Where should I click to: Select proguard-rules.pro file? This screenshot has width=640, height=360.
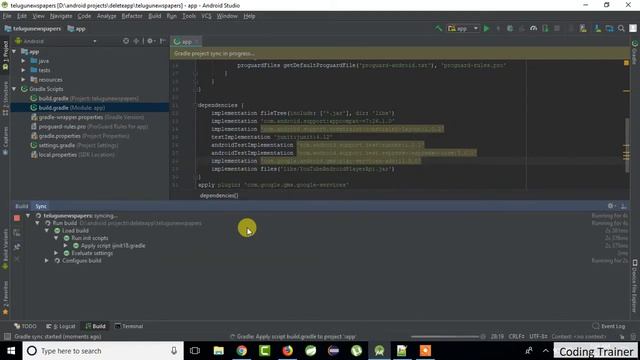coord(89,127)
